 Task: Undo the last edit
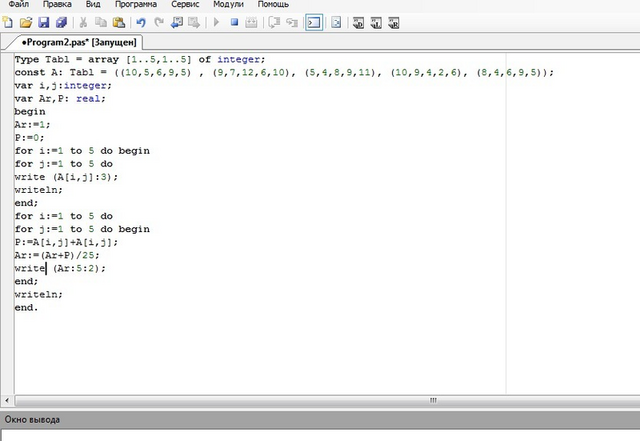141,22
